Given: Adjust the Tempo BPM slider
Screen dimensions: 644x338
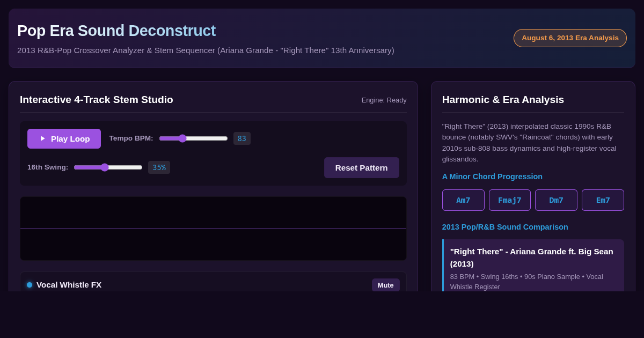Looking at the screenshot, I should point(193,138).
